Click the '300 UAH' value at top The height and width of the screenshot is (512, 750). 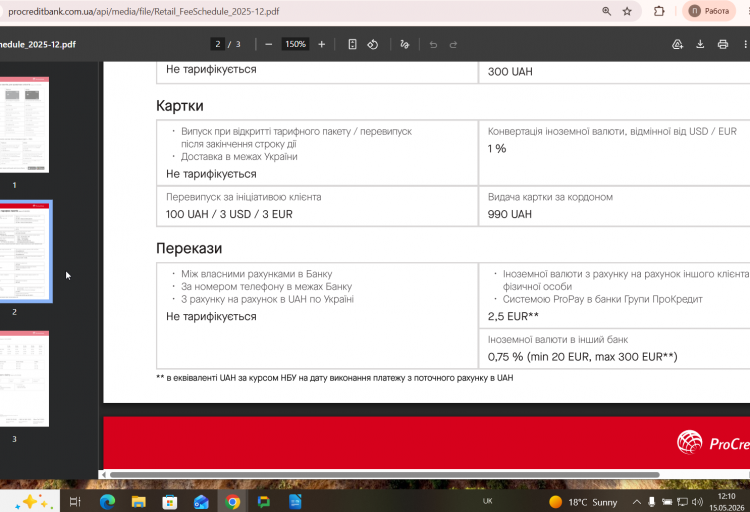pos(510,72)
